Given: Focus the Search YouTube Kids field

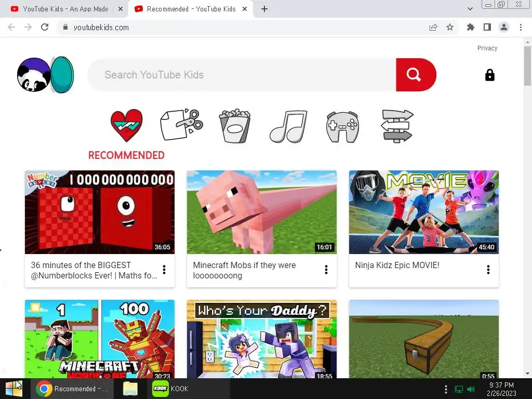Looking at the screenshot, I should pyautogui.click(x=242, y=75).
